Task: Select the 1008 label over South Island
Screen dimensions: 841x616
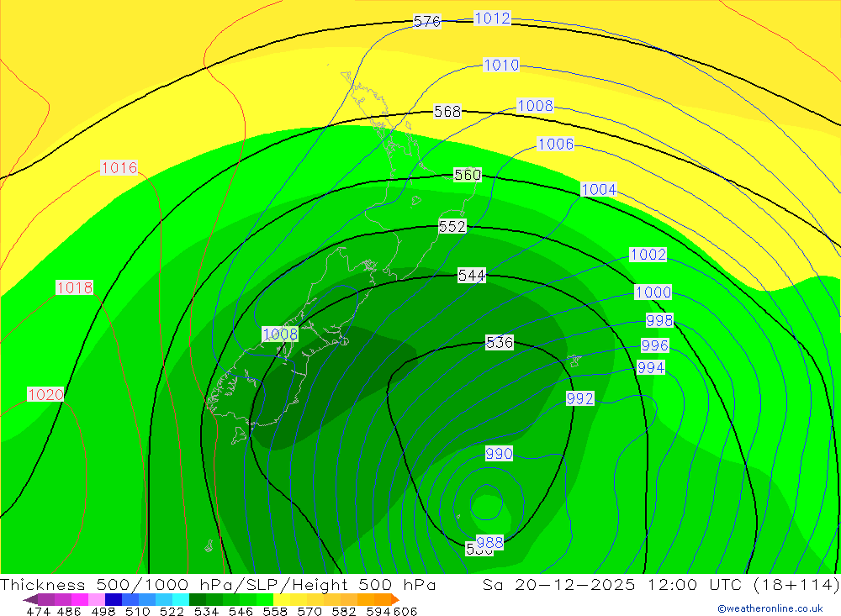Action: point(280,334)
